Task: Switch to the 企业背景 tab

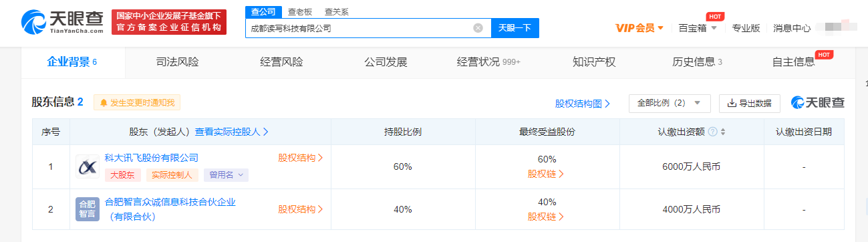Action: click(72, 62)
